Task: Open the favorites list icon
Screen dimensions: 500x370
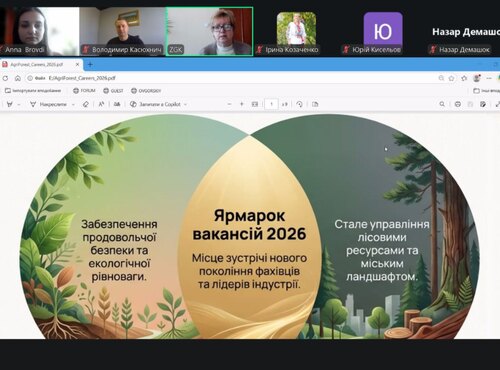Action: coord(464,78)
